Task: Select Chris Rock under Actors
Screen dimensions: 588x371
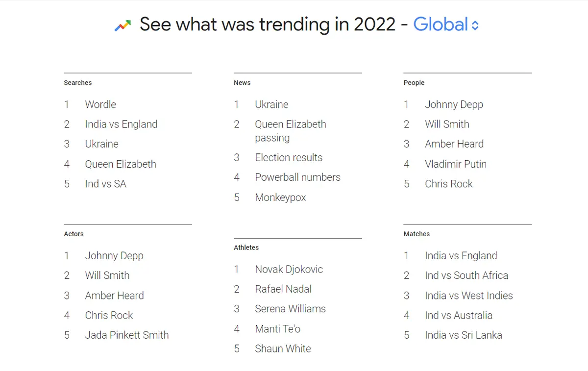Action: pyautogui.click(x=109, y=316)
